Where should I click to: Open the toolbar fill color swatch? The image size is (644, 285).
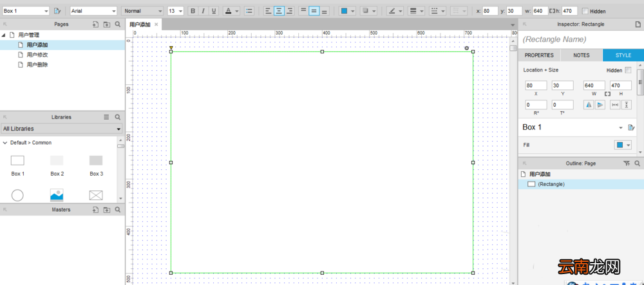point(345,11)
